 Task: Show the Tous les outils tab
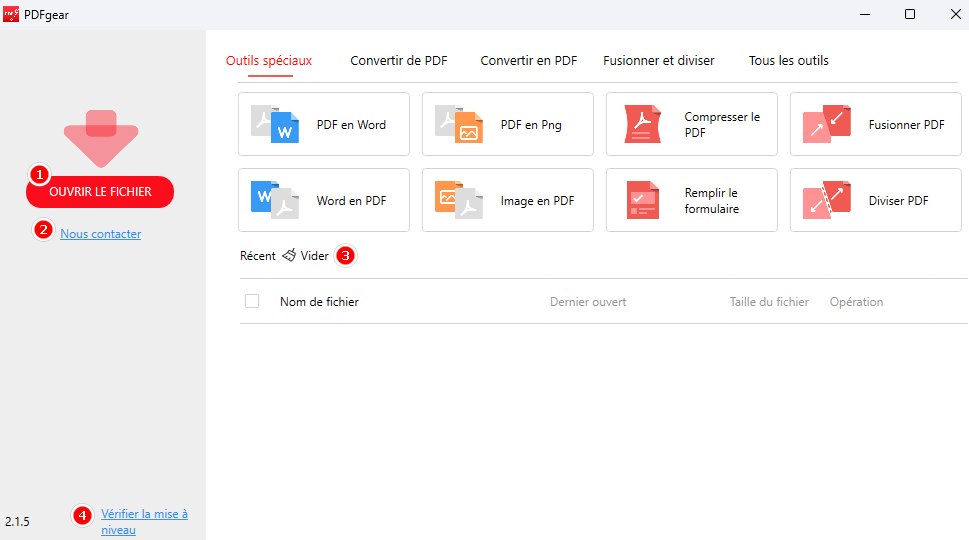tap(789, 61)
